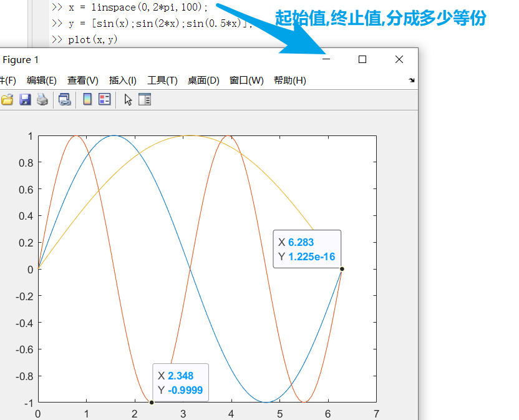Viewport: 519px width, 420px height.
Task: Open the property inspector toolbar icon
Action: click(145, 99)
